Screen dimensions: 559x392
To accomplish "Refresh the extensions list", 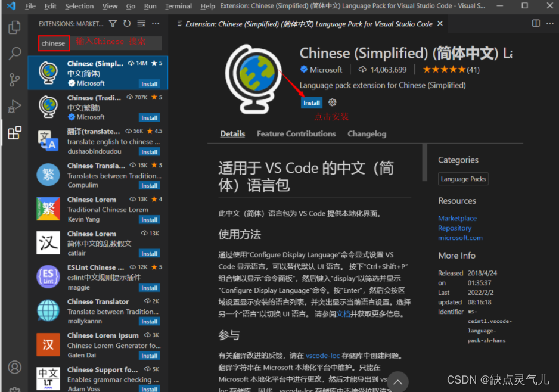I will pyautogui.click(x=127, y=23).
